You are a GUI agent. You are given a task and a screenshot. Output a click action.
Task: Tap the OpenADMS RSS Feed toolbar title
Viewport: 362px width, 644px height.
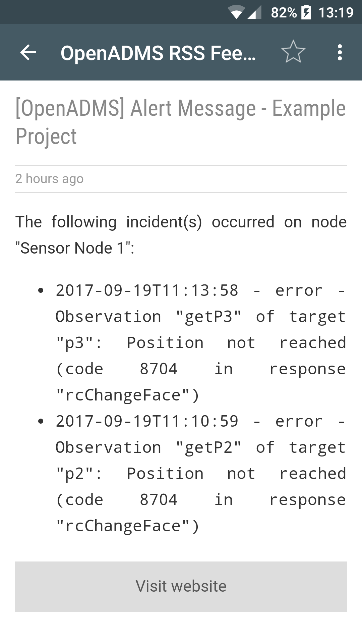(x=158, y=53)
